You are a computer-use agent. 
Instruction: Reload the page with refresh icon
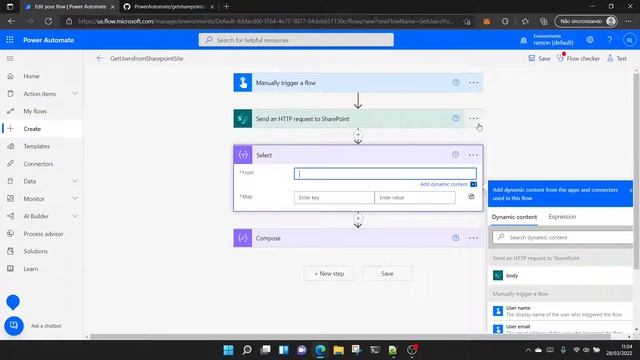(48, 21)
